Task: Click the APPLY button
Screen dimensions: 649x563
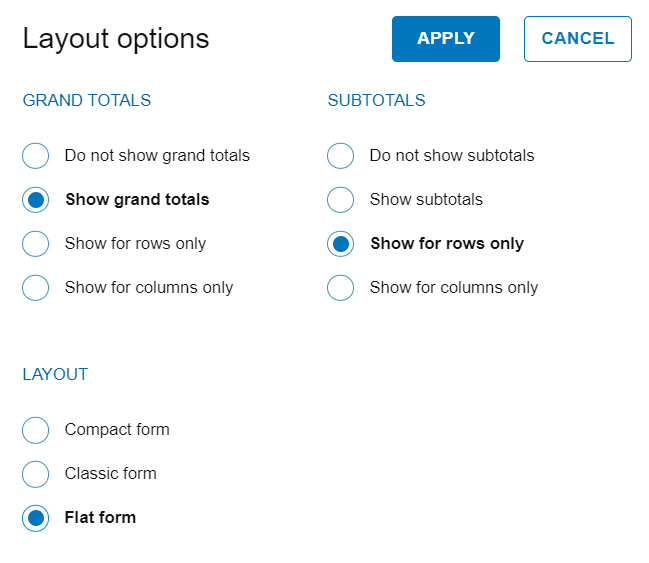Action: pyautogui.click(x=445, y=39)
